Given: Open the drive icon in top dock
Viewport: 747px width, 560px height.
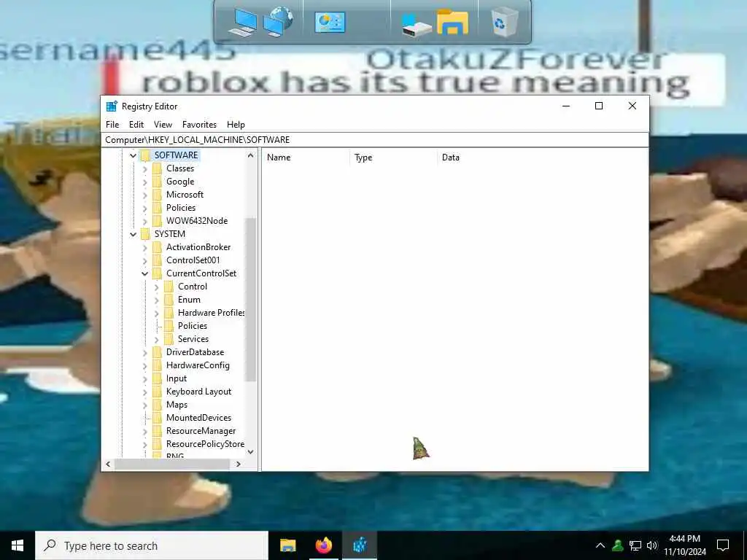Looking at the screenshot, I should [416, 25].
